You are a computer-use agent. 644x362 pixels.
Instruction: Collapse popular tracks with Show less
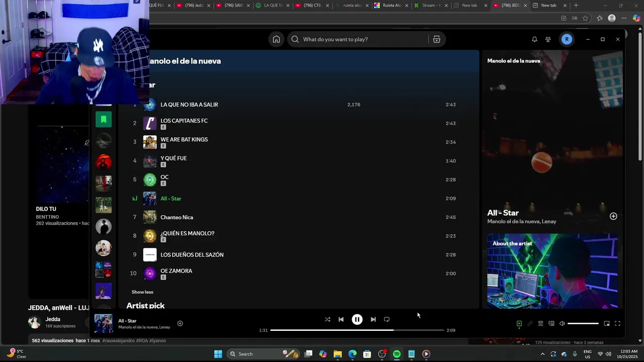coord(142,292)
